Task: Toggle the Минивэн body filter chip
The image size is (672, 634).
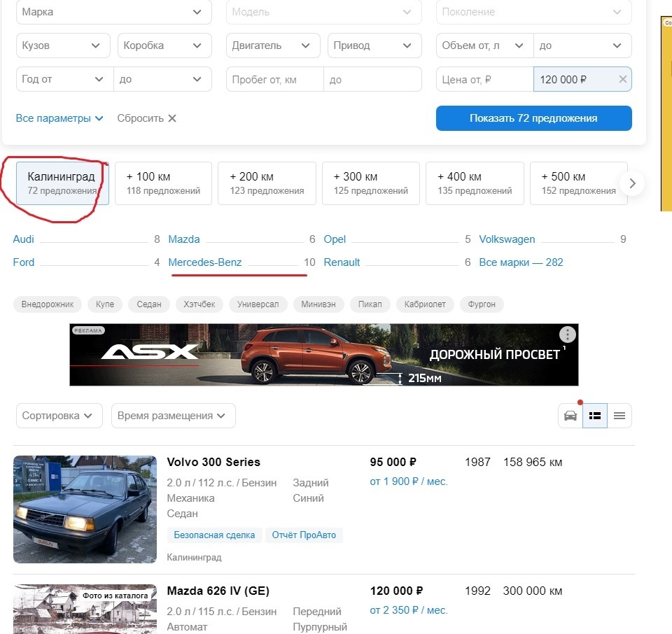Action: [318, 304]
